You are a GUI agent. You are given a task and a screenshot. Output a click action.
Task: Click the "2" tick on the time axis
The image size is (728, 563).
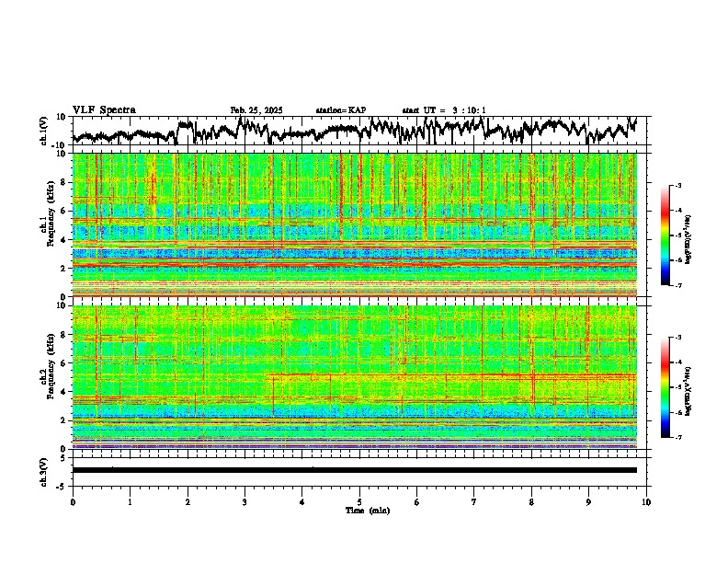(x=188, y=502)
